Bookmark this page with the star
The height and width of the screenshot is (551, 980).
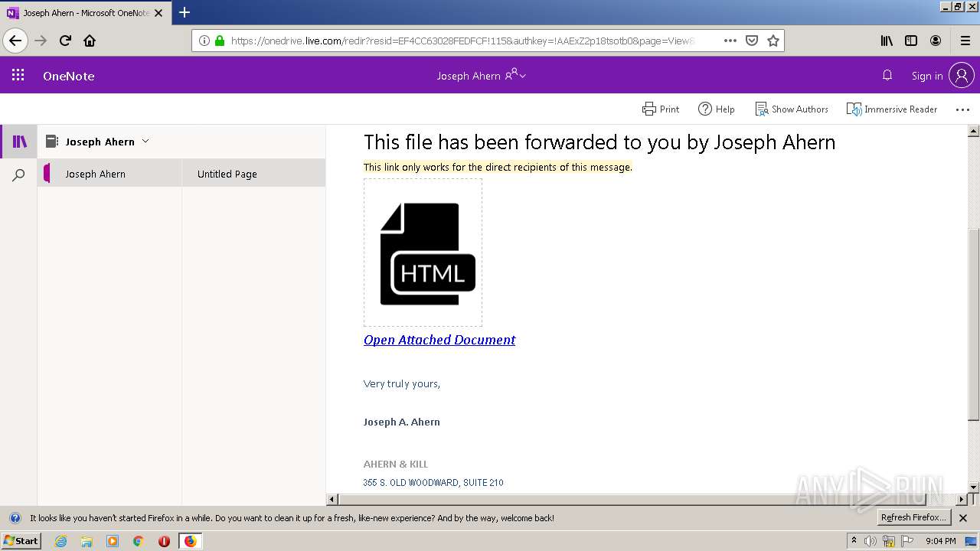point(773,41)
